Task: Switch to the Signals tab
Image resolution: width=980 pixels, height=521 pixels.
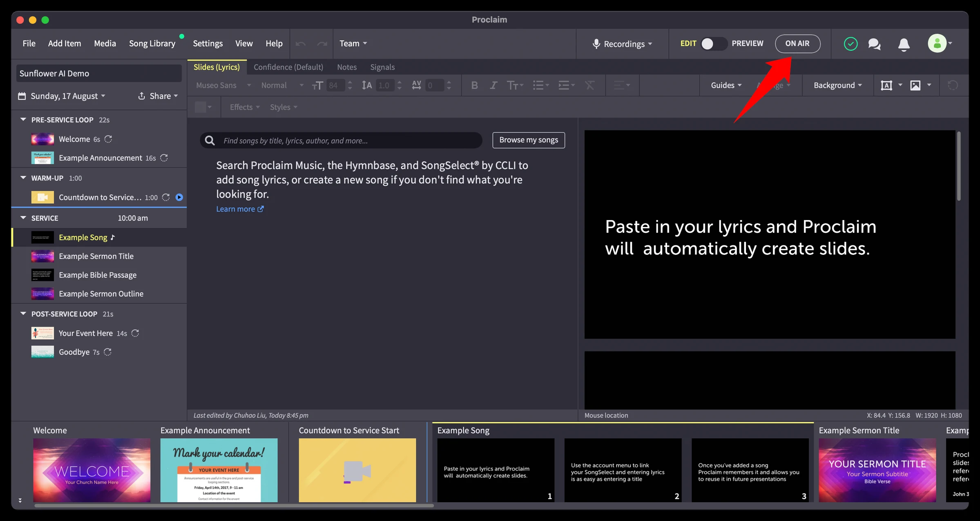Action: point(382,67)
